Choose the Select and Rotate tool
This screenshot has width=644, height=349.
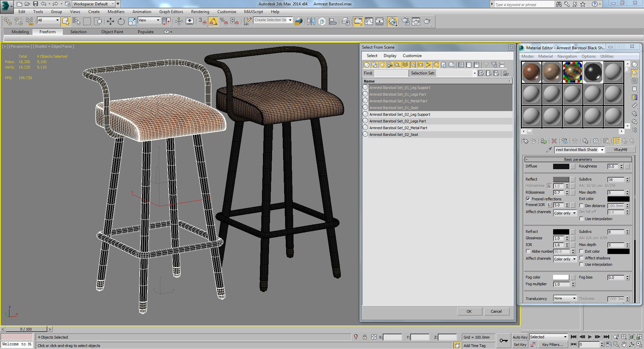coord(121,21)
